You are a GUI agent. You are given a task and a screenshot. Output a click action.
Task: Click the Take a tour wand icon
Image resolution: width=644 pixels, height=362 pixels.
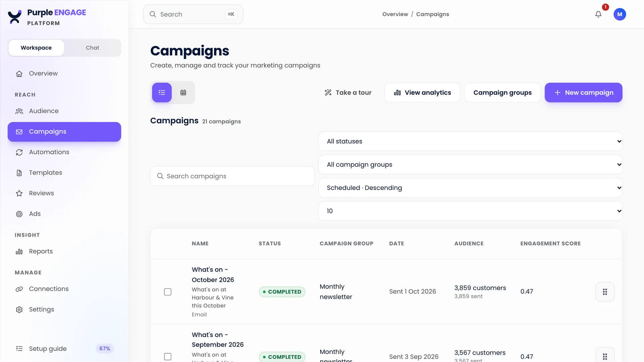(x=328, y=93)
